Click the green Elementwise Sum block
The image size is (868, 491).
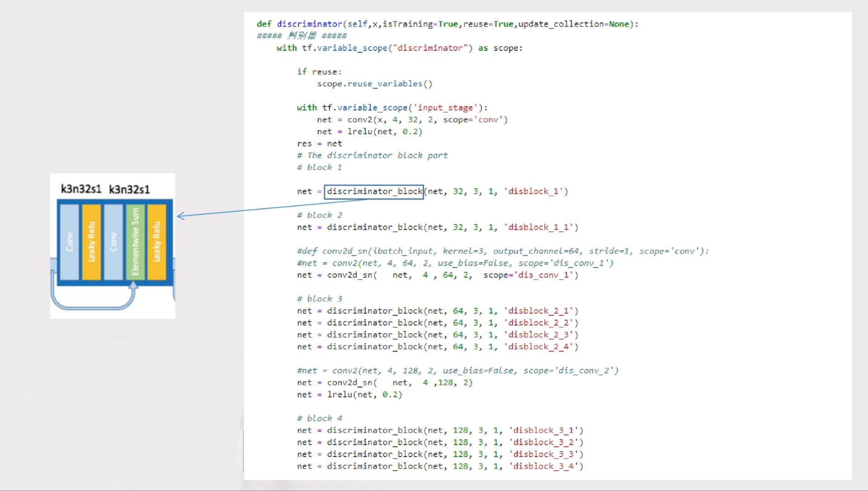(135, 242)
